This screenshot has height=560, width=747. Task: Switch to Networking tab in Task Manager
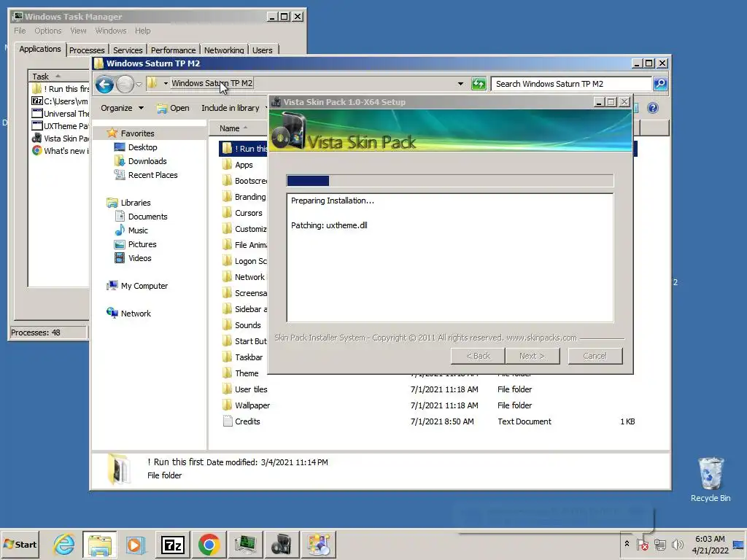pos(224,50)
